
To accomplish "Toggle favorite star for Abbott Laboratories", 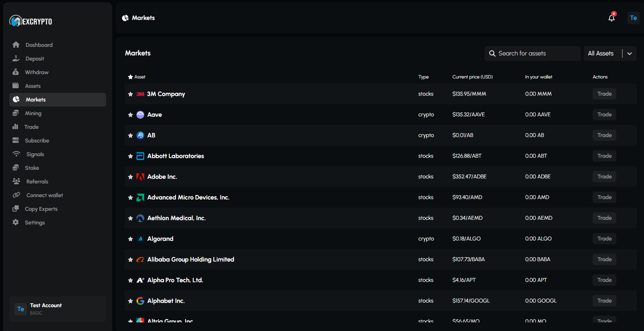I will [x=131, y=156].
